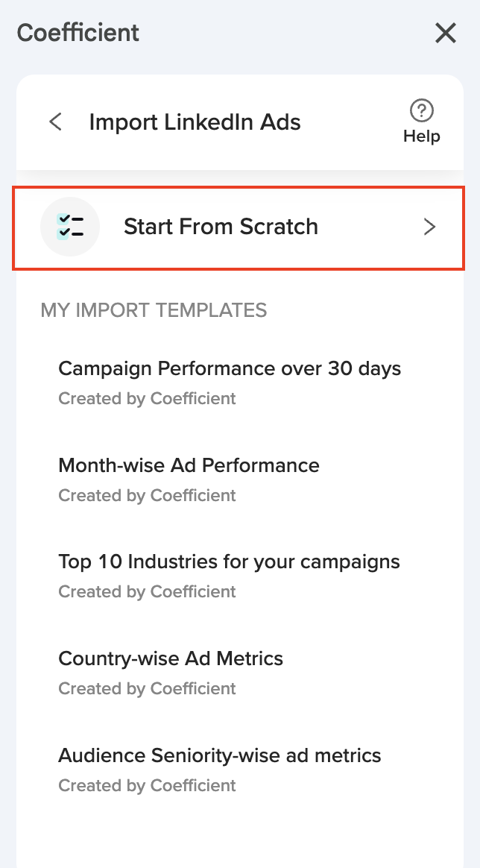Choose Month-wise Ad Performance template

pos(189,465)
